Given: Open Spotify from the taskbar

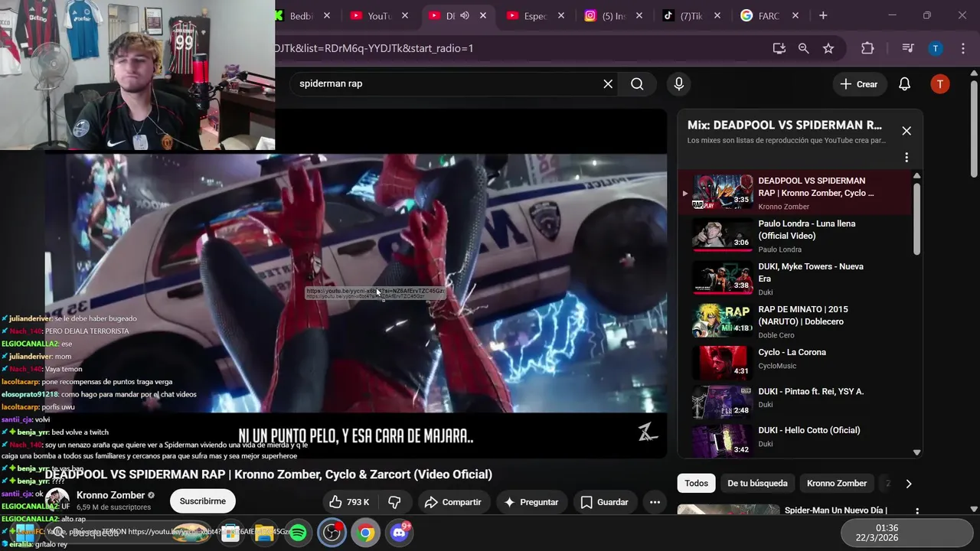Looking at the screenshot, I should click(x=299, y=532).
